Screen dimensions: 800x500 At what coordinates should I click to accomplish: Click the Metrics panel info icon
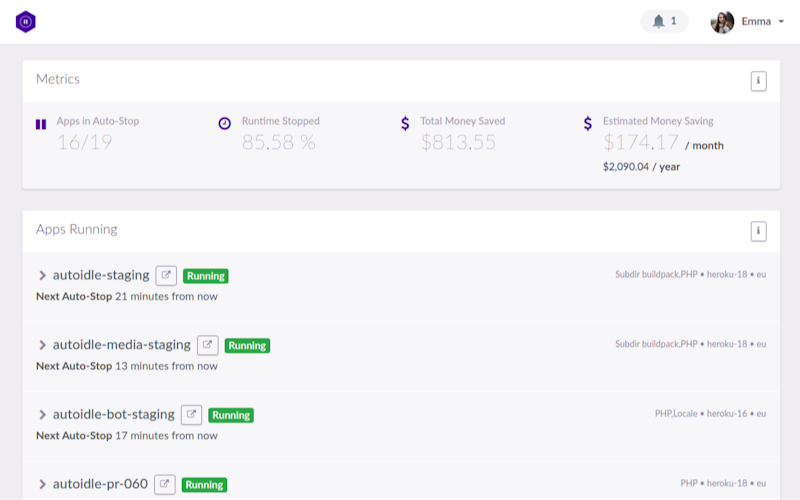coord(758,81)
